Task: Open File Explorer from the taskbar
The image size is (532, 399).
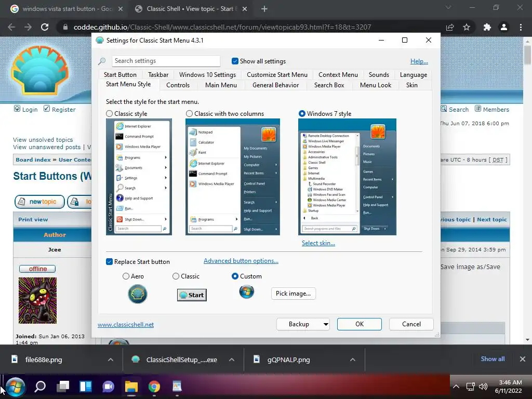Action: 131,387
